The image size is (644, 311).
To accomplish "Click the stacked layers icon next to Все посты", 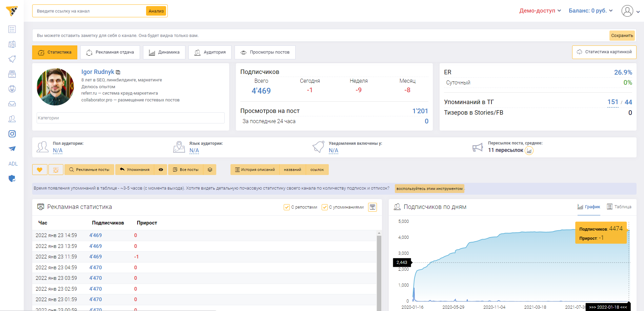I will 210,170.
